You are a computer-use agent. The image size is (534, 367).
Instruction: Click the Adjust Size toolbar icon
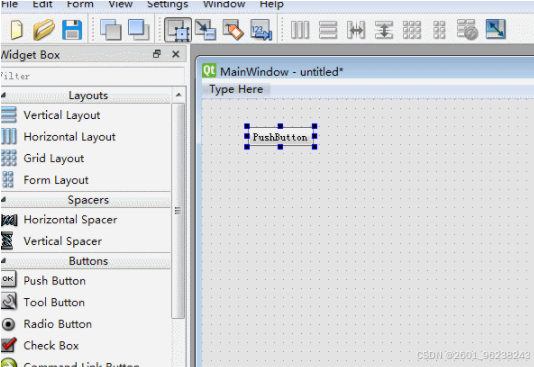496,29
